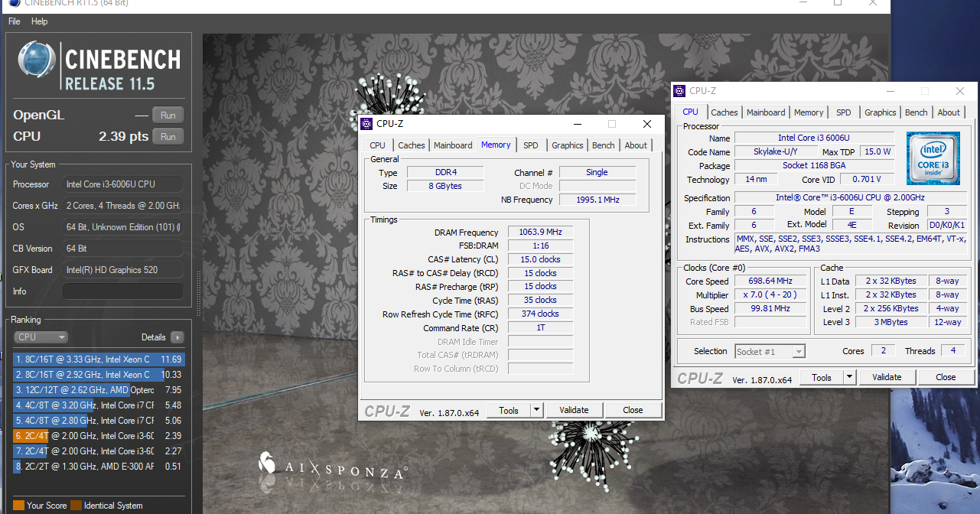Click the Intel Core i3 inside logo
Image resolution: width=980 pixels, height=514 pixels.
click(x=933, y=158)
